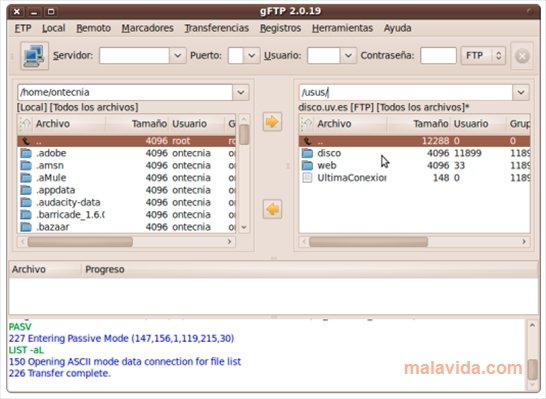Click the '226 Transfer complete.' log line
This screenshot has height=399, width=546.
(x=60, y=374)
